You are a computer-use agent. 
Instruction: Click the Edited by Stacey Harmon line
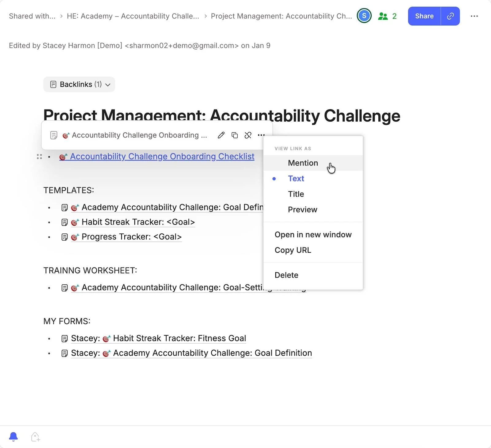140,45
